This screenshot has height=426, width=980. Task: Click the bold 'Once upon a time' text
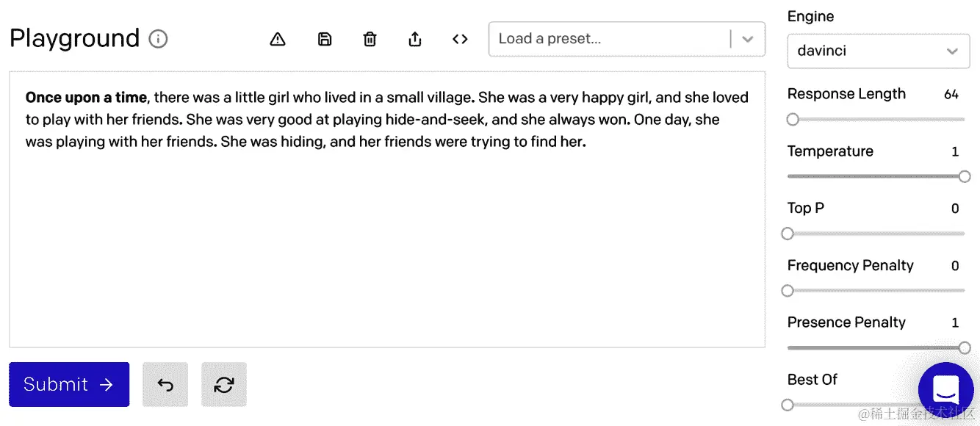86,97
